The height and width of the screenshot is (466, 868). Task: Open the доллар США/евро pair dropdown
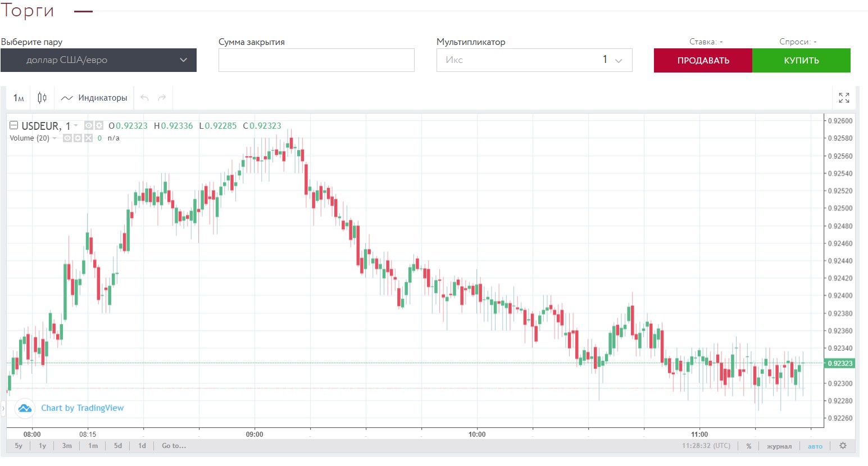tap(98, 60)
